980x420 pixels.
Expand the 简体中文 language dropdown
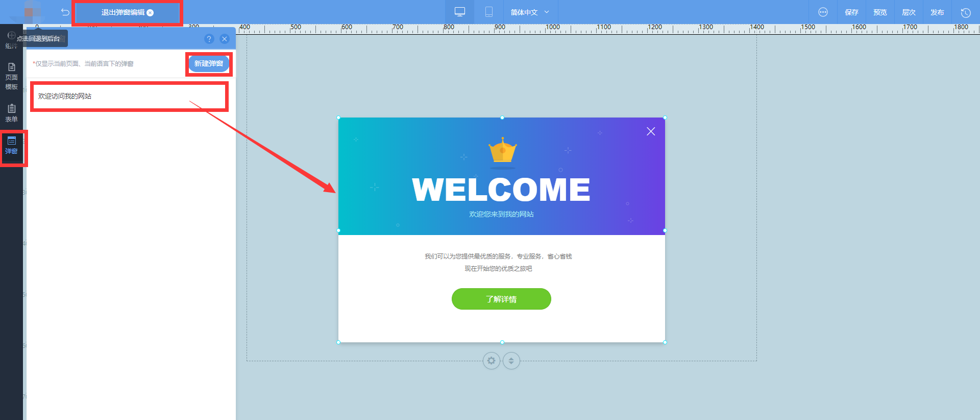[529, 12]
